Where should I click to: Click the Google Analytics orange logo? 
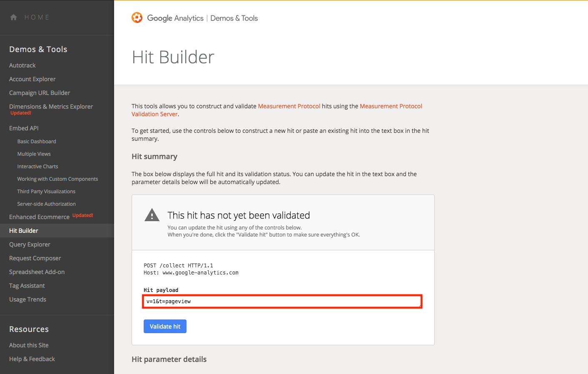click(x=137, y=17)
